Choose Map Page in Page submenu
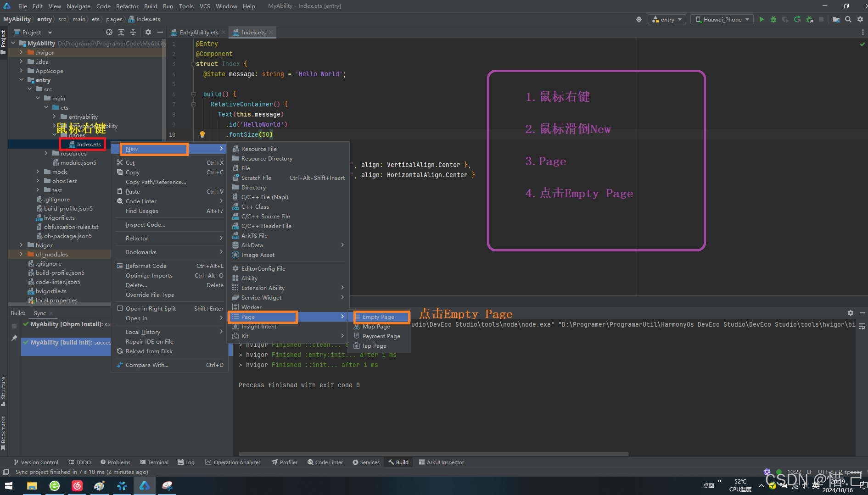This screenshot has width=868, height=495. click(x=381, y=326)
